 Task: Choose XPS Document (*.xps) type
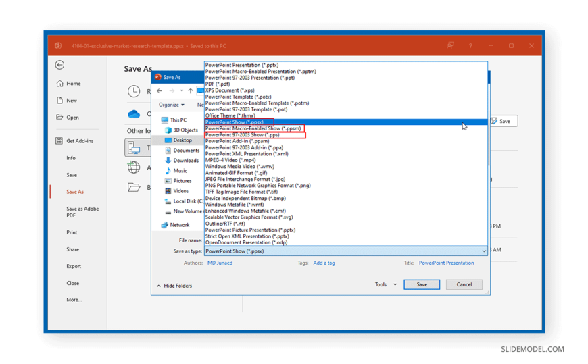[x=346, y=90]
